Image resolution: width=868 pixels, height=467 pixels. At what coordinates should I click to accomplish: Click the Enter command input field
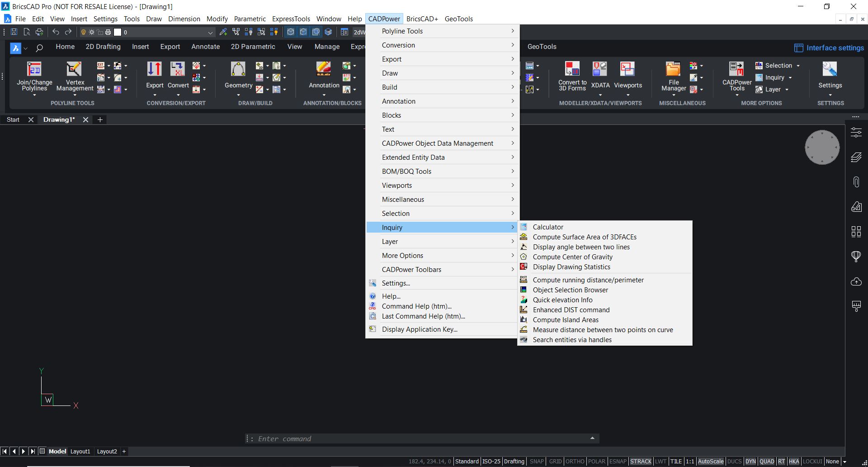422,438
